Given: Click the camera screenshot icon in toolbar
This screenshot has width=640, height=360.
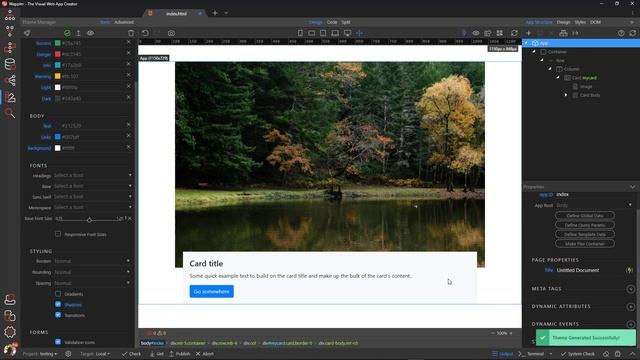Looking at the screenshot, I should coord(171,33).
